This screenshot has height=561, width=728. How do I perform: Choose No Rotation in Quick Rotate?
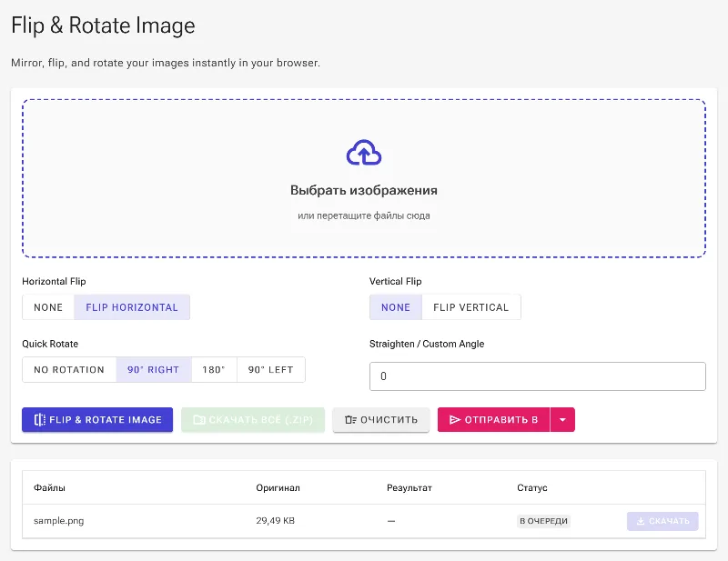tap(69, 370)
